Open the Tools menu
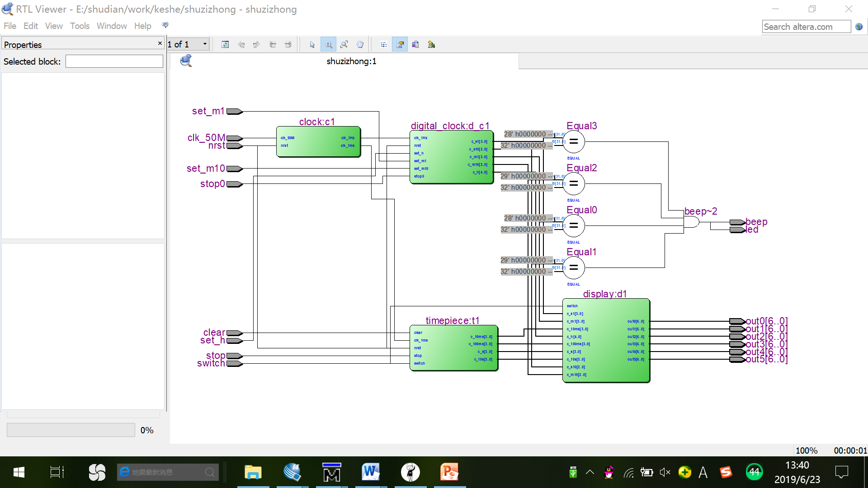Viewport: 868px width, 488px height. pyautogui.click(x=80, y=26)
